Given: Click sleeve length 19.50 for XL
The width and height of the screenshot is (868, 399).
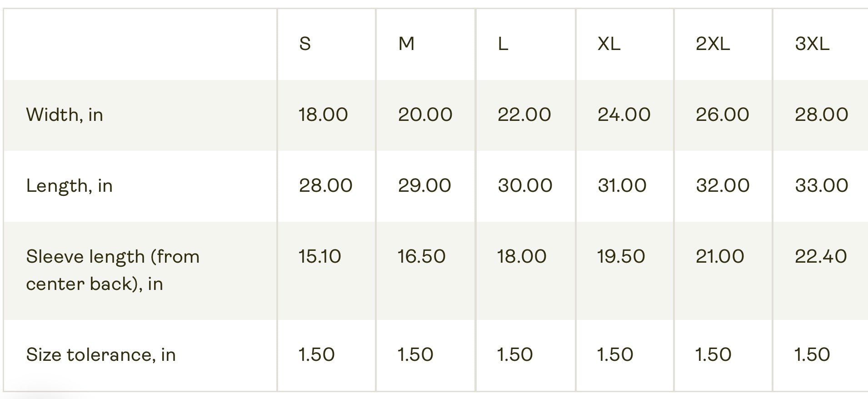Looking at the screenshot, I should click(621, 256).
